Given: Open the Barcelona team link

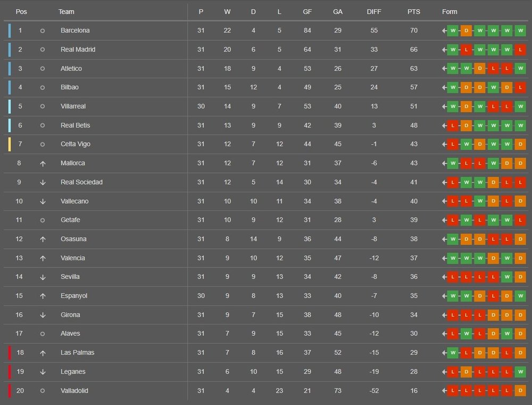Looking at the screenshot, I should coord(75,30).
